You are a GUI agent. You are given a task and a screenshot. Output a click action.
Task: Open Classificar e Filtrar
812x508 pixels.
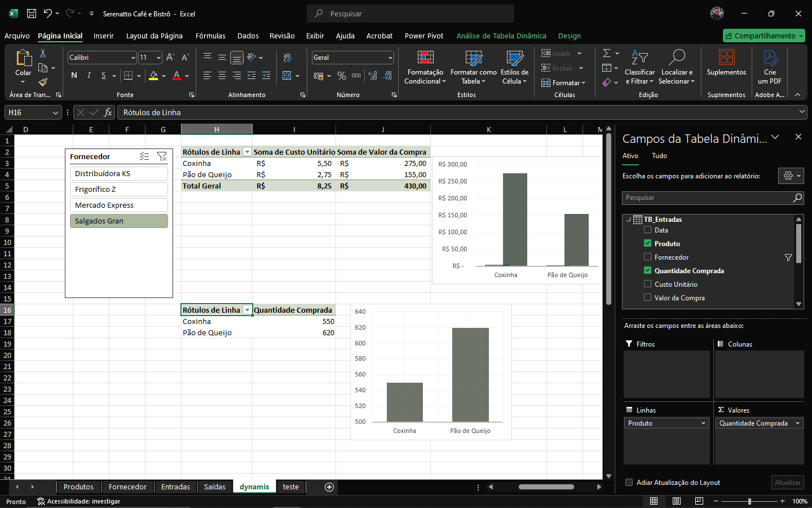coord(639,68)
